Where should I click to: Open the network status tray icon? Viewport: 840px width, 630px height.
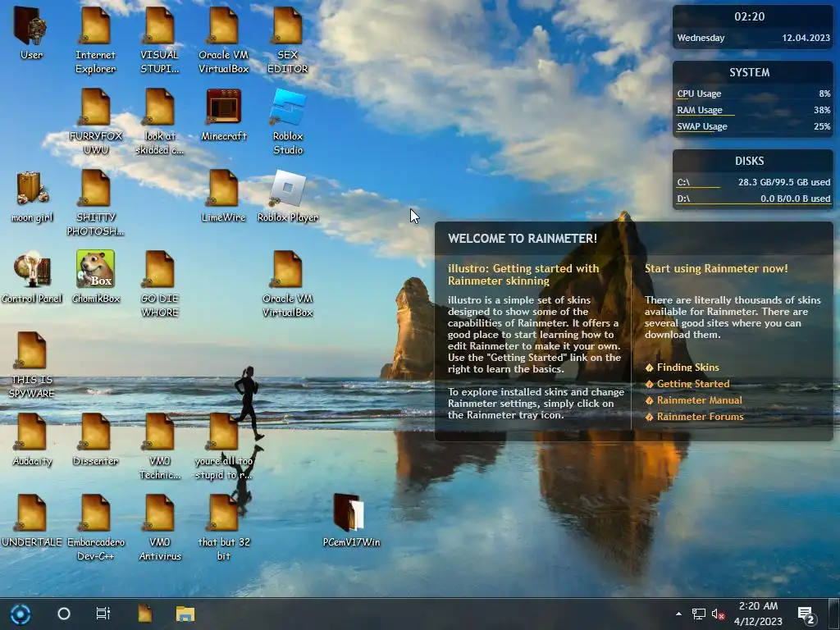[699, 614]
